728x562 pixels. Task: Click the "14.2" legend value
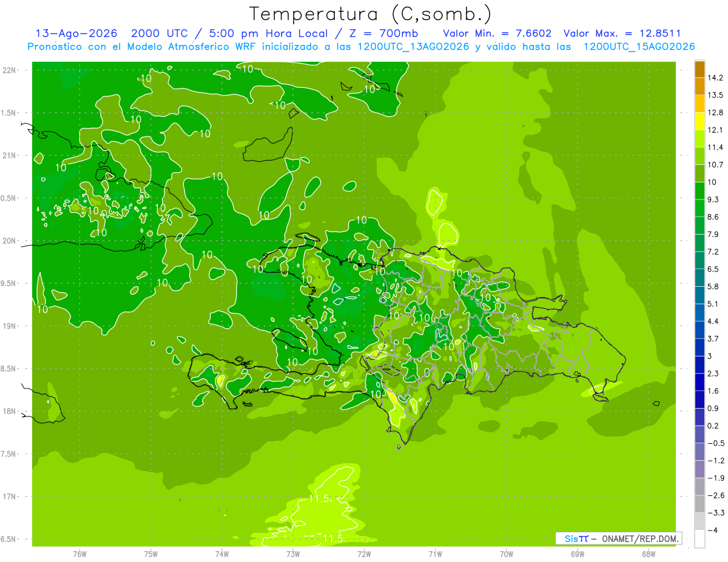pos(716,78)
